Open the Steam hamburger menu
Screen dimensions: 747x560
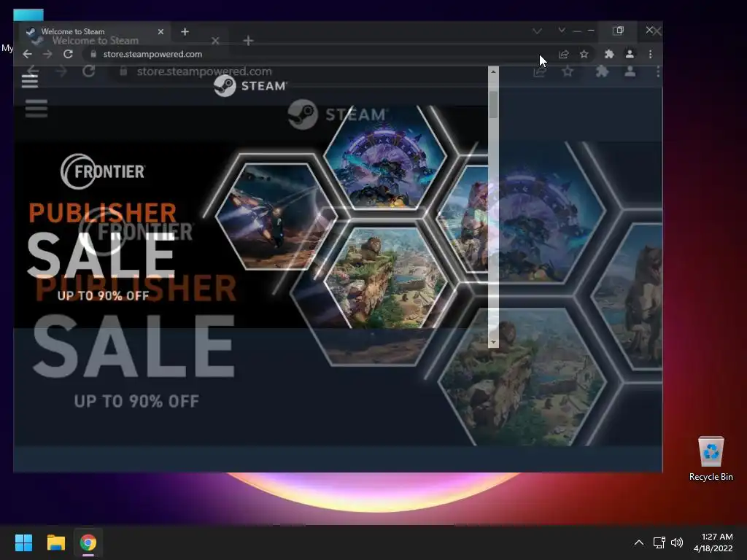[29, 82]
